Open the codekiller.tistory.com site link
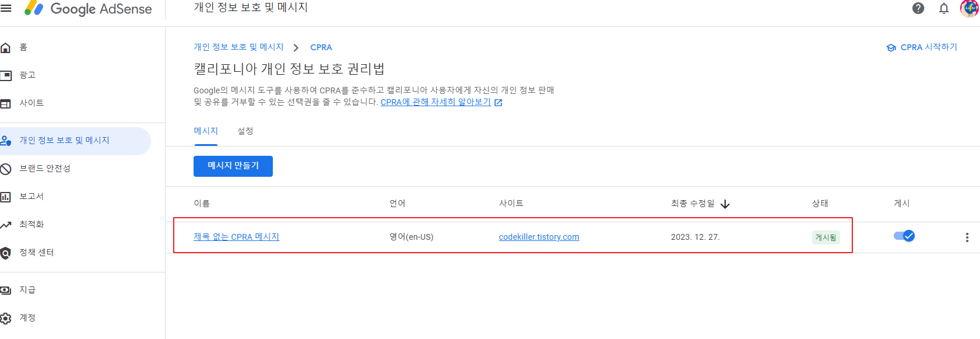 539,237
